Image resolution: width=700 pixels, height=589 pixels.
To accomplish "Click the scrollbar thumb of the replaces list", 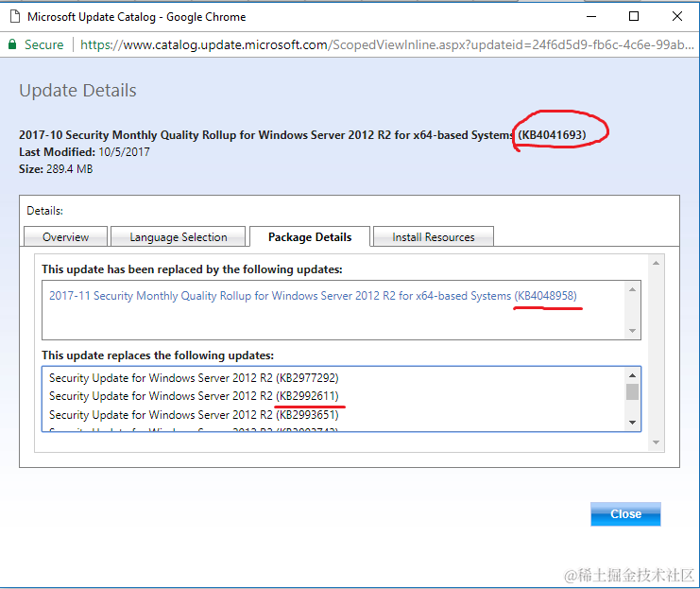I will [632, 392].
